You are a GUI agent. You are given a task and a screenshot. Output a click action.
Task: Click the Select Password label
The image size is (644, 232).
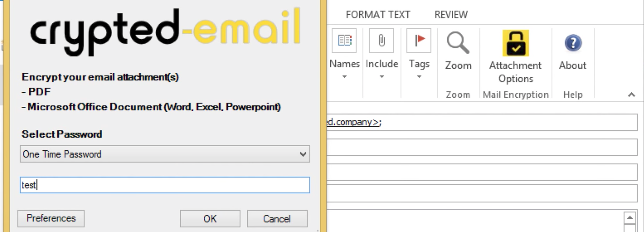click(x=62, y=134)
